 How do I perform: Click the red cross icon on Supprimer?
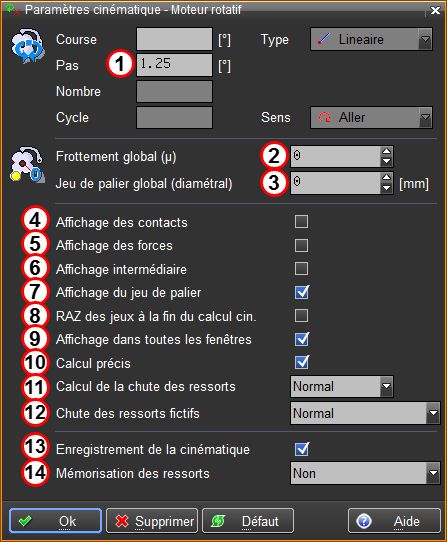(122, 521)
